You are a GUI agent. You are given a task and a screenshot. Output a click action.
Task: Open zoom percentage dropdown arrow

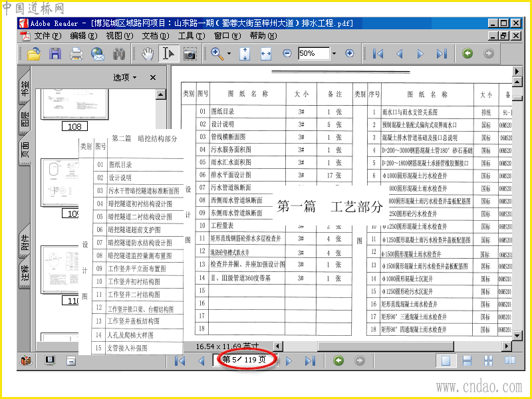pos(334,54)
